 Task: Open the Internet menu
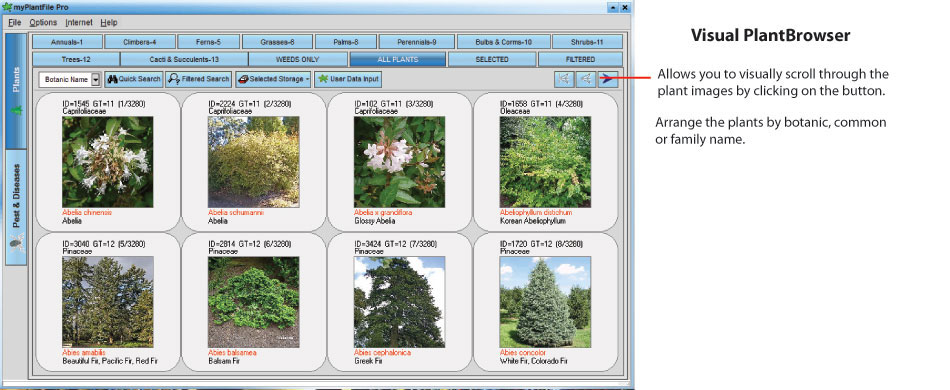(79, 22)
